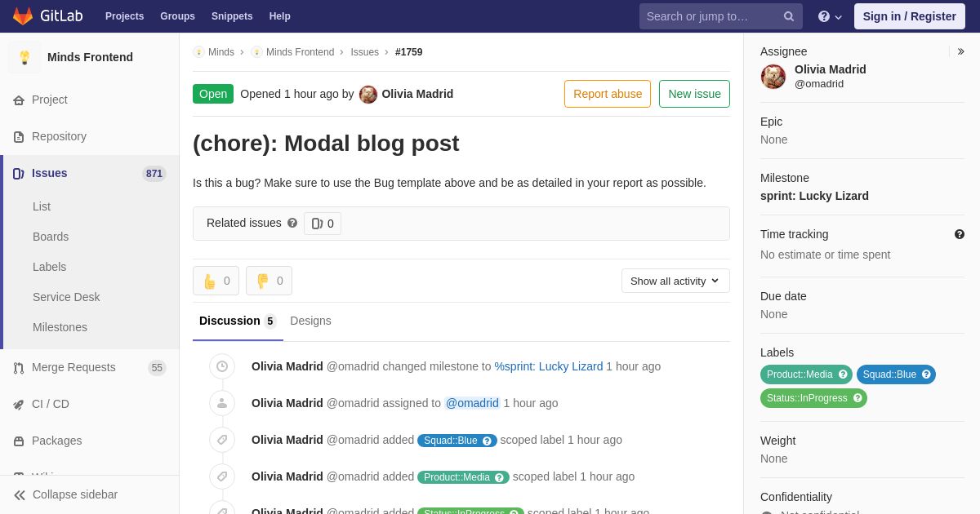Open the sprint: Lucky Lizard milestone link
Screen dimensions: 980x514
[x=814, y=196]
